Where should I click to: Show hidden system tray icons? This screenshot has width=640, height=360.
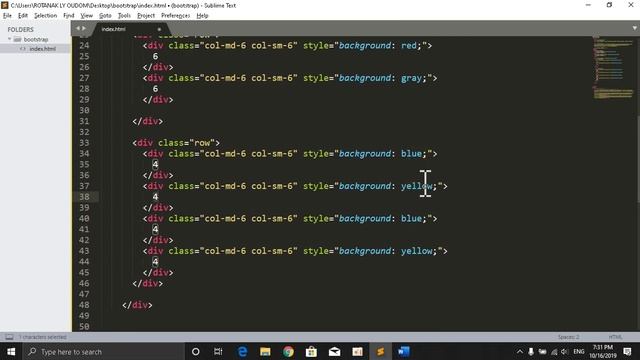pyautogui.click(x=520, y=351)
